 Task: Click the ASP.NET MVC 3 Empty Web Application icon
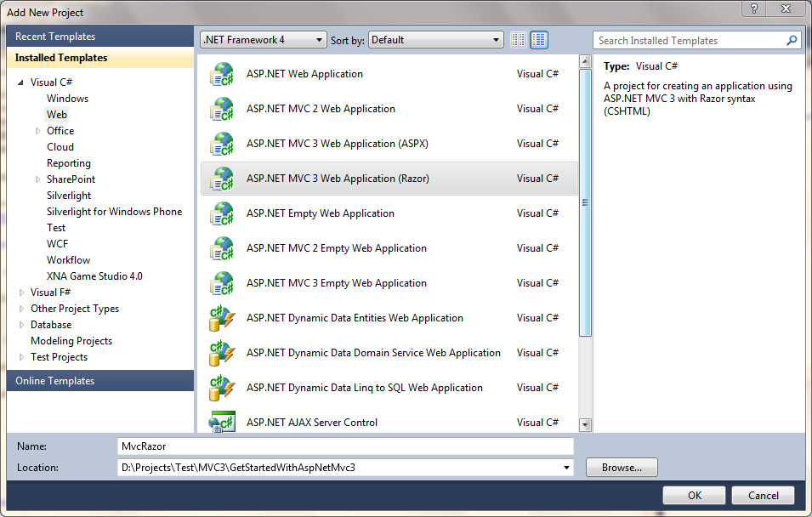pyautogui.click(x=222, y=283)
